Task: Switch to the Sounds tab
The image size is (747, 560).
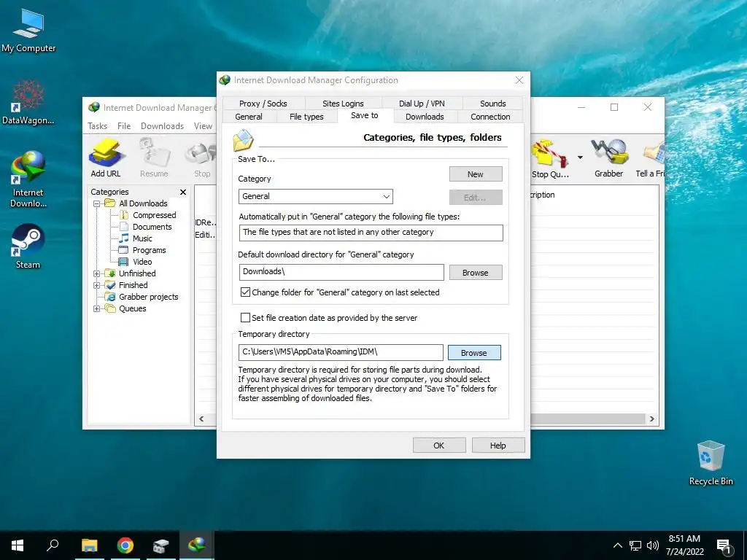Action: pyautogui.click(x=492, y=104)
